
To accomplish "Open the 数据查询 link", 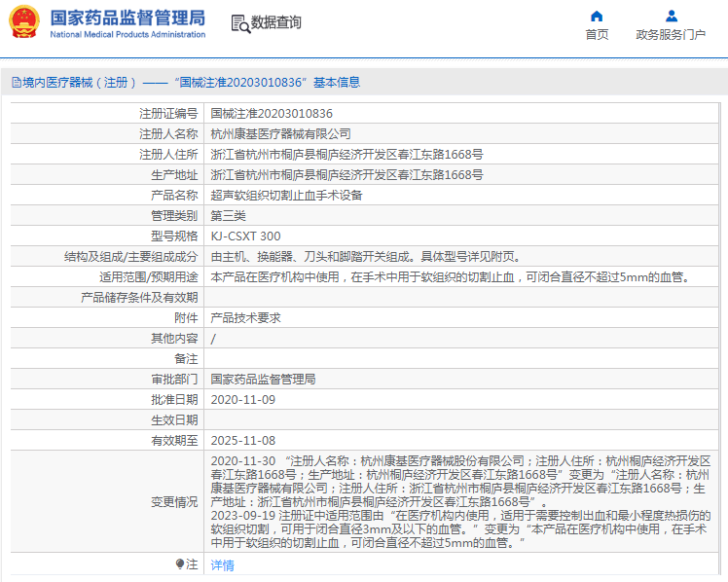I will (x=275, y=22).
